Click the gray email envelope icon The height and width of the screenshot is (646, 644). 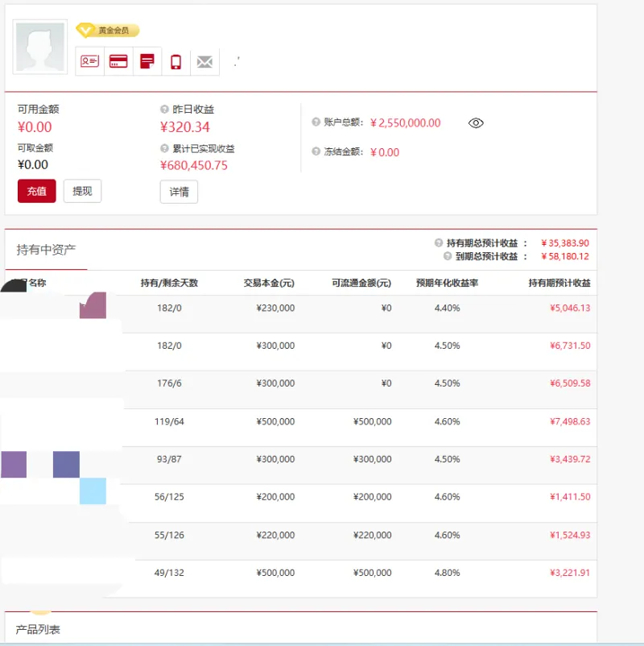(x=204, y=62)
